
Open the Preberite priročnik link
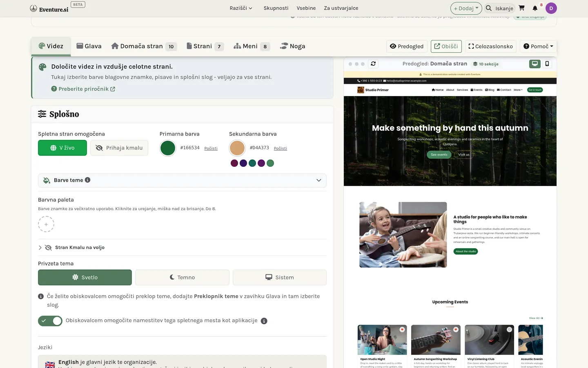coord(83,89)
